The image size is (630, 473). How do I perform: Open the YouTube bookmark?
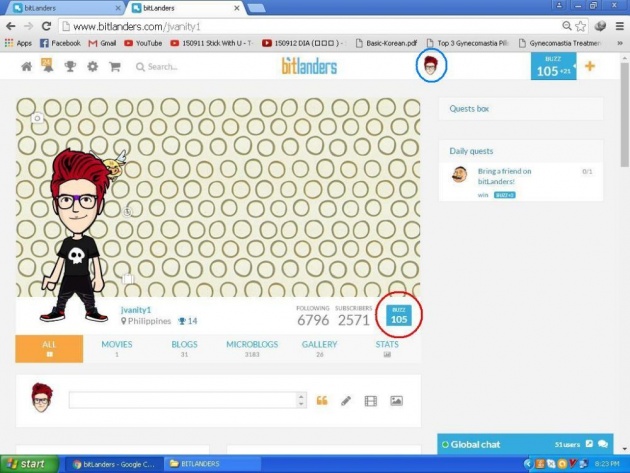(x=143, y=43)
